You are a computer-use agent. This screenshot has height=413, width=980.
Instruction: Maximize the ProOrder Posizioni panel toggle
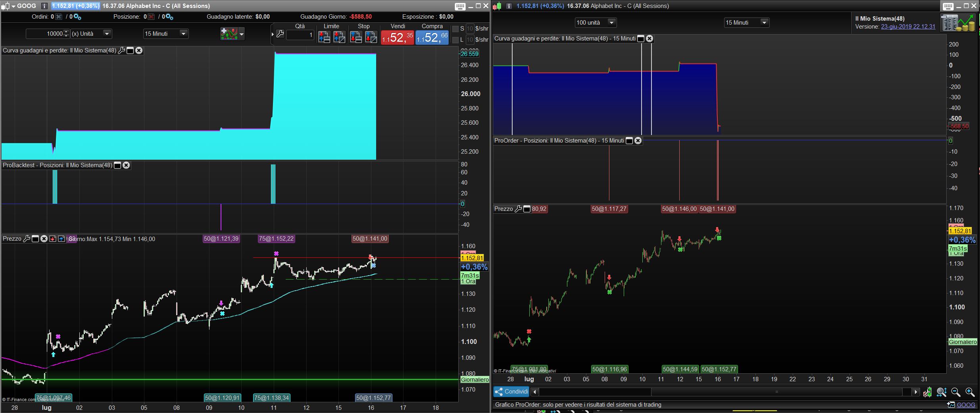pos(629,141)
